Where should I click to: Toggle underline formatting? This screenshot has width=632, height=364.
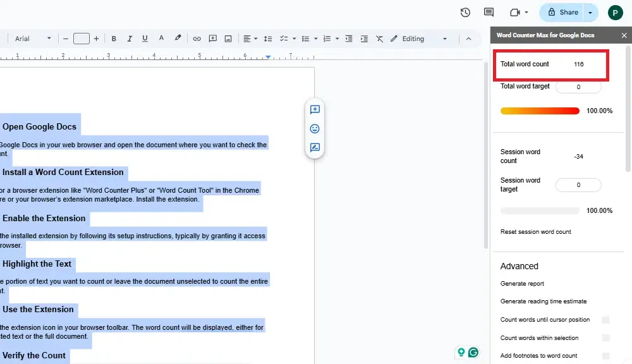click(x=145, y=39)
